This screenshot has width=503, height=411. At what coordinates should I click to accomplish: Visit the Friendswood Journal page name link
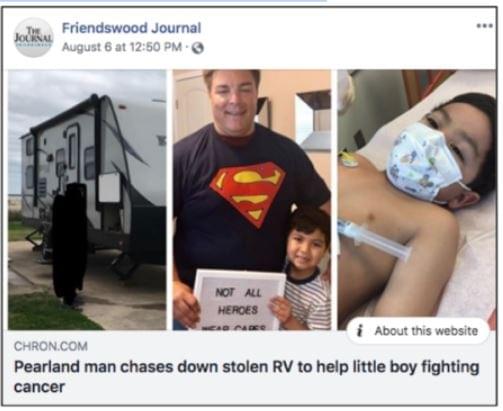(132, 28)
